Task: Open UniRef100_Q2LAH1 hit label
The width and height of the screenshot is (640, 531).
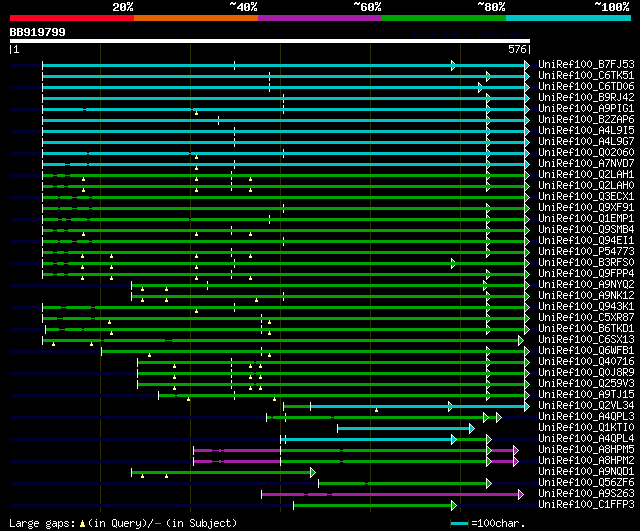Action: [x=586, y=175]
